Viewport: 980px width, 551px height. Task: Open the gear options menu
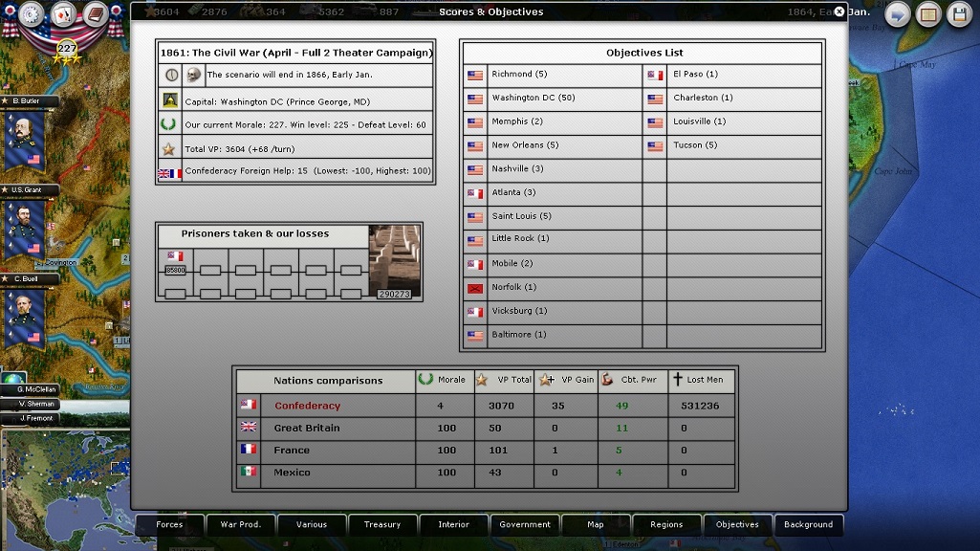pyautogui.click(x=31, y=14)
